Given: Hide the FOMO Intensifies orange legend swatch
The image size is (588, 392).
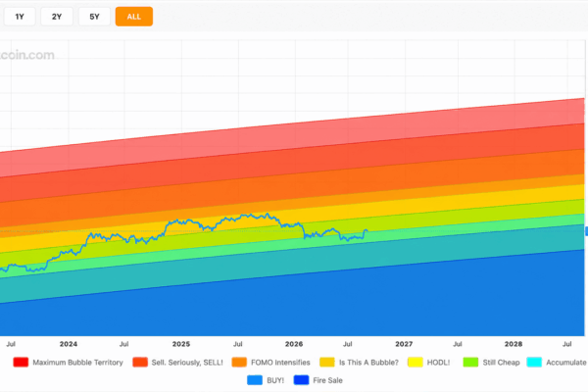Looking at the screenshot, I should click(x=239, y=362).
